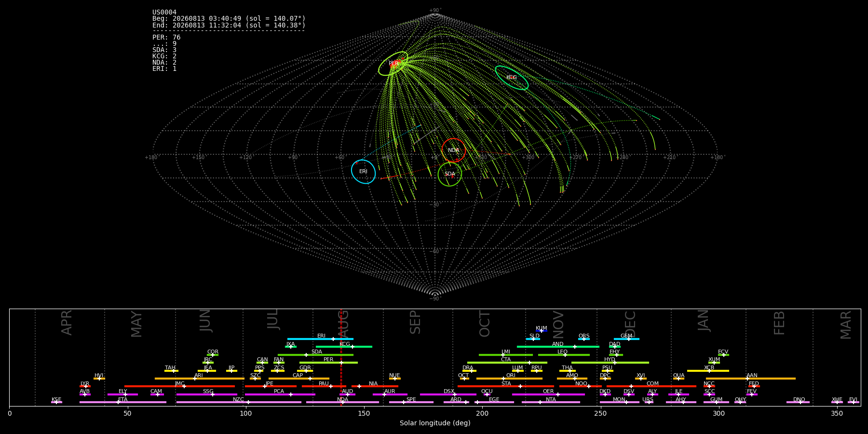The width and height of the screenshot is (868, 434).
Task: Select the green SDA radiant circle
Action: tap(450, 174)
